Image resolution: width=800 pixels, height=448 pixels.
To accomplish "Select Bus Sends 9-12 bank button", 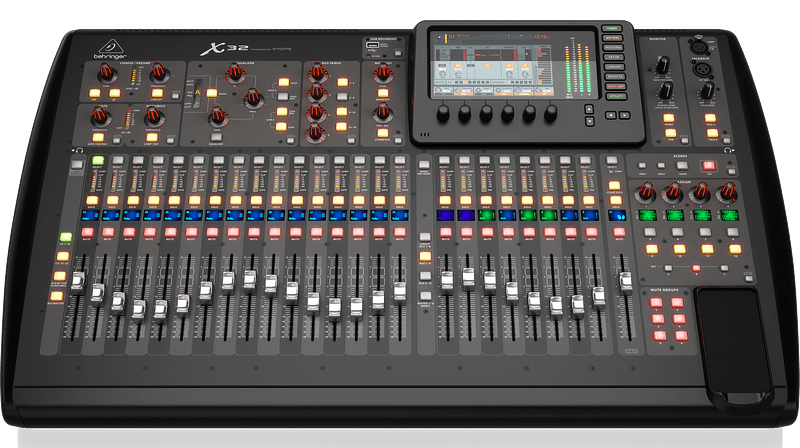I will coord(342,112).
